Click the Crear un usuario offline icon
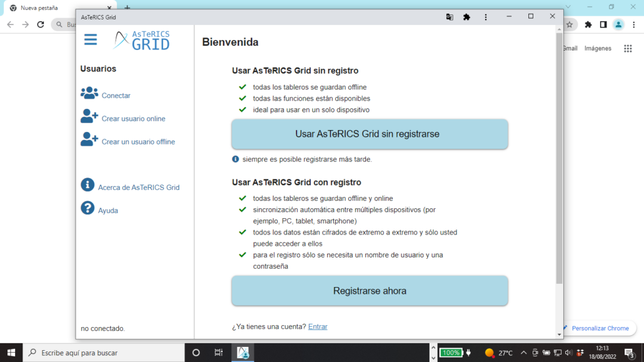The height and width of the screenshot is (362, 644). pos(88,139)
